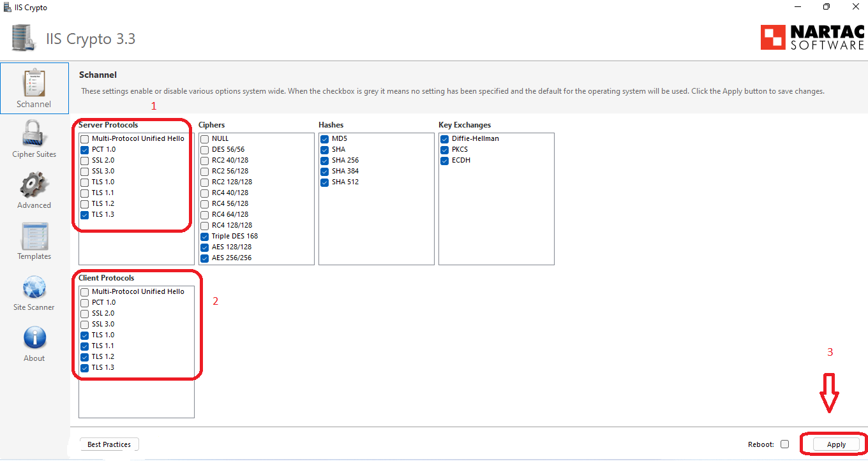Click the Server Protocols heading
The image size is (868, 468).
pos(108,125)
